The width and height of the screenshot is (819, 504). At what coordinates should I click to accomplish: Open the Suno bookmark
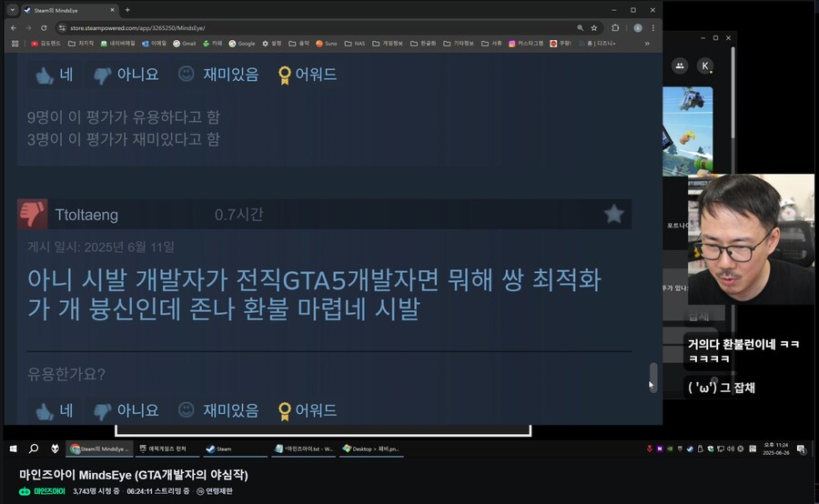[x=327, y=44]
